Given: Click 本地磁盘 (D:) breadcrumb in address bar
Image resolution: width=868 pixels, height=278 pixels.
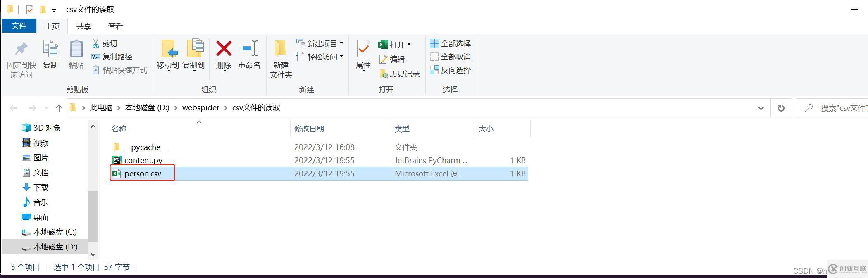Looking at the screenshot, I should 147,107.
